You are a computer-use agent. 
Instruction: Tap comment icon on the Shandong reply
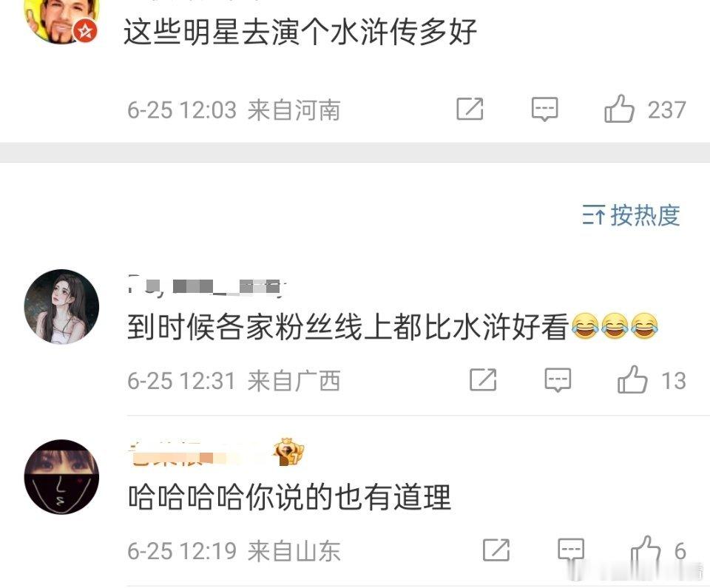570,550
